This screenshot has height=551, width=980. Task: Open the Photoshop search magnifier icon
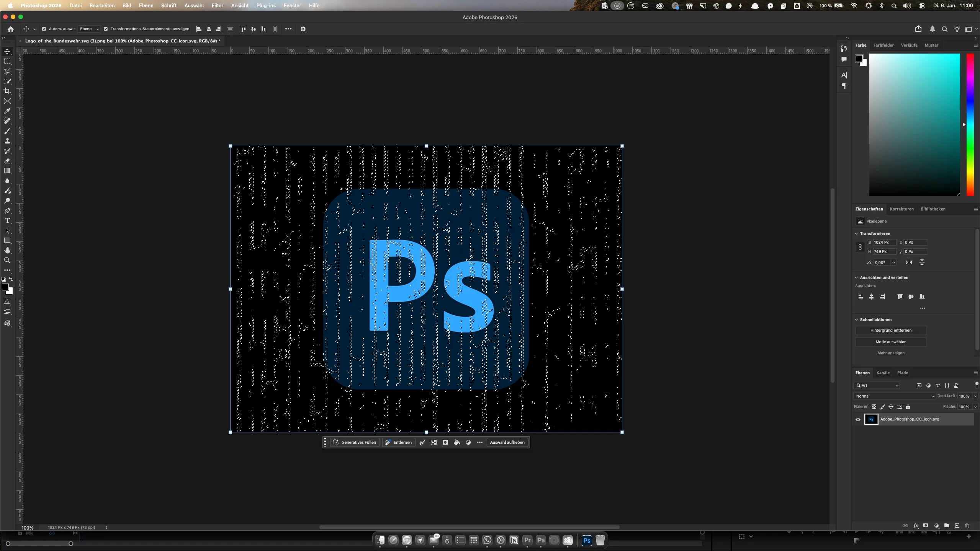click(x=945, y=29)
